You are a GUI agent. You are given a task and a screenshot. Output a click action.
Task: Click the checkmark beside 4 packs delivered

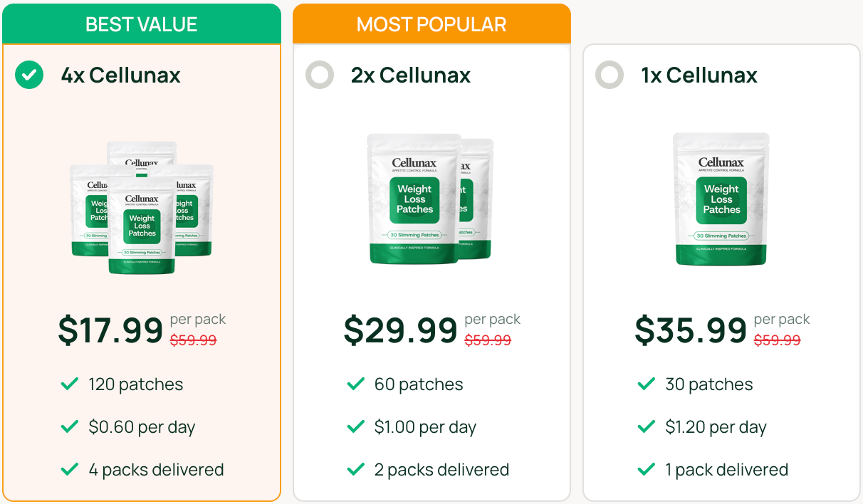tap(69, 469)
